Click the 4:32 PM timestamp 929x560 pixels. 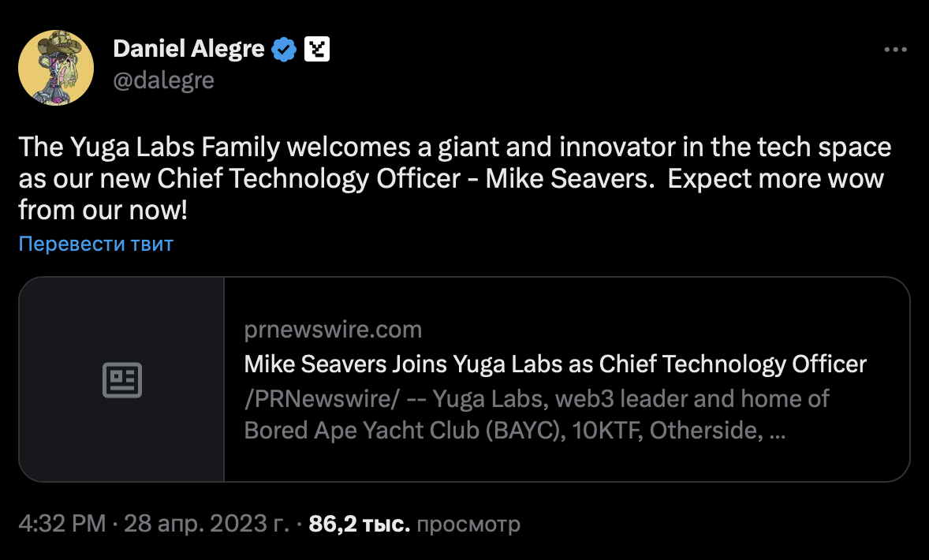[x=62, y=524]
